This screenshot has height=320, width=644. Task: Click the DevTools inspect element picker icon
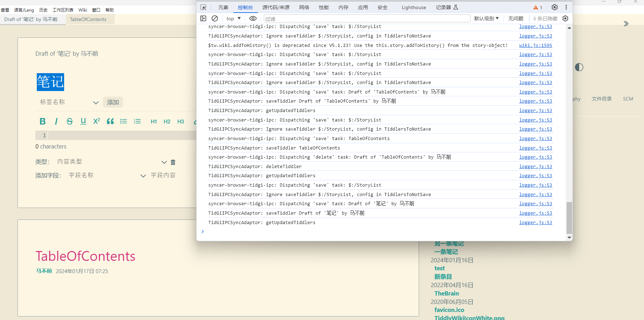pyautogui.click(x=203, y=7)
